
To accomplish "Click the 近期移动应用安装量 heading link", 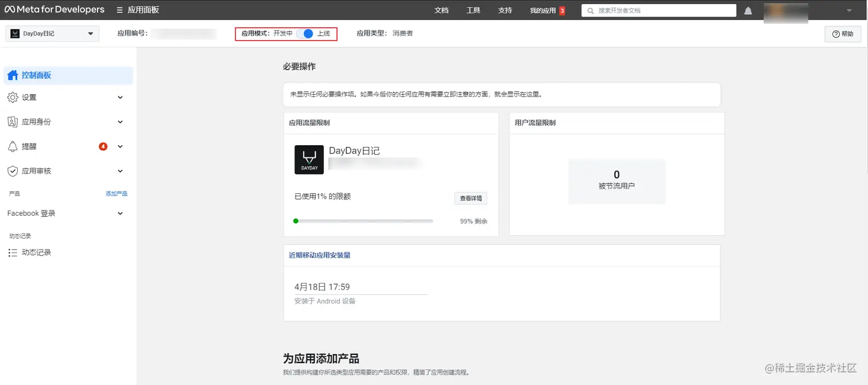I will 320,255.
